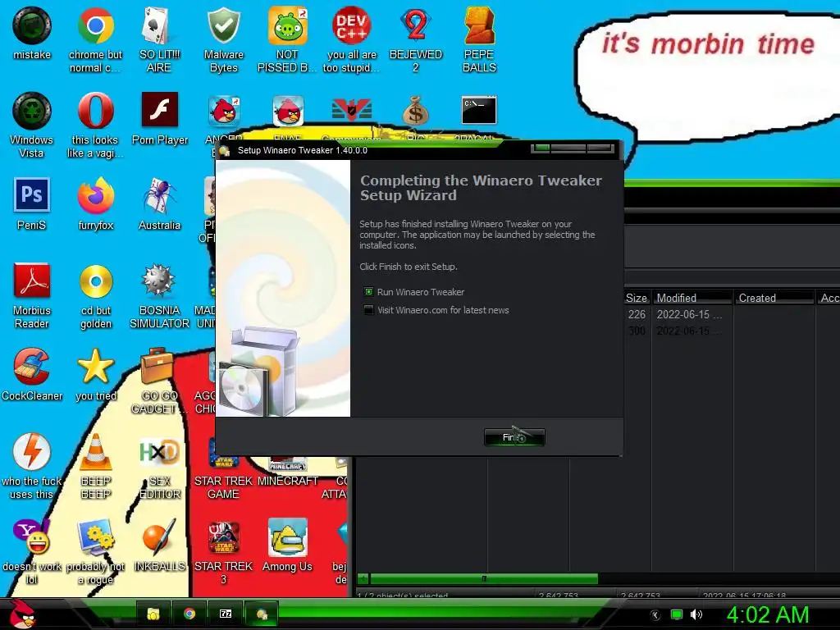Uncheck 'Run Winaero Tweaker' checkbox
Viewport: 840px width, 630px height.
[x=368, y=292]
